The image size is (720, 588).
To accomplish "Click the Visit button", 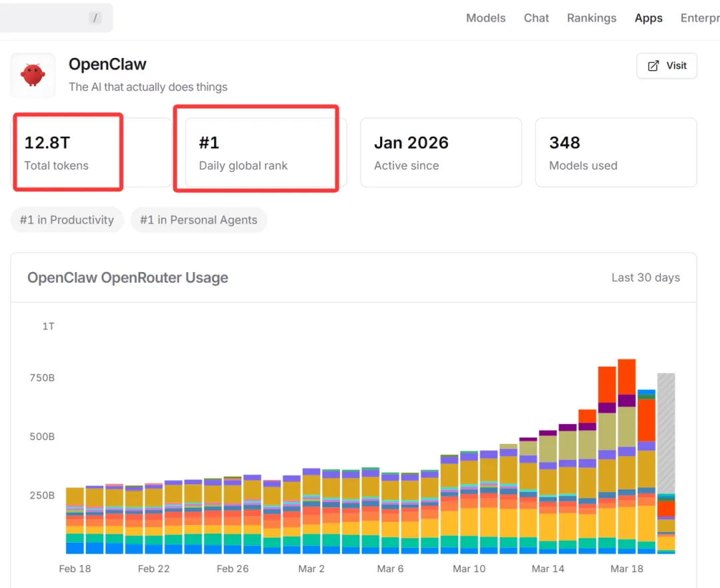I will tap(666, 65).
